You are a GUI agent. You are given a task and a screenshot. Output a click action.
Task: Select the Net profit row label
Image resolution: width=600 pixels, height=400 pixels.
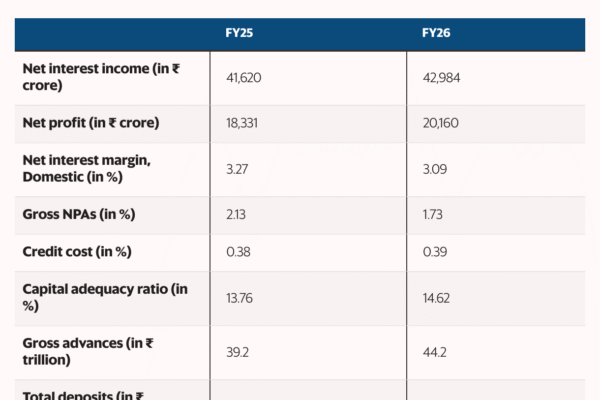point(91,123)
